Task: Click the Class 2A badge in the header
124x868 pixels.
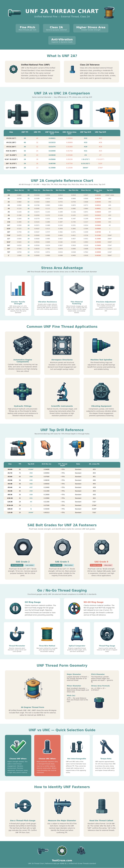Action: (56, 28)
